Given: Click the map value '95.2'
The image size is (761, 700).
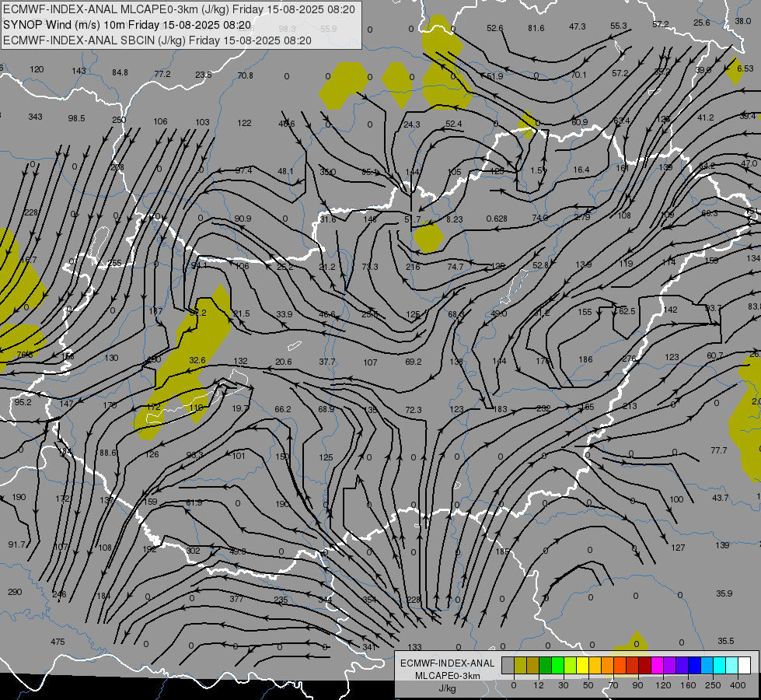Looking at the screenshot, I should click(x=23, y=402).
